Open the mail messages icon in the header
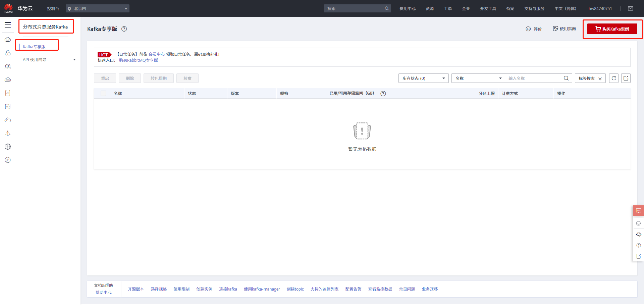 tap(631, 8)
